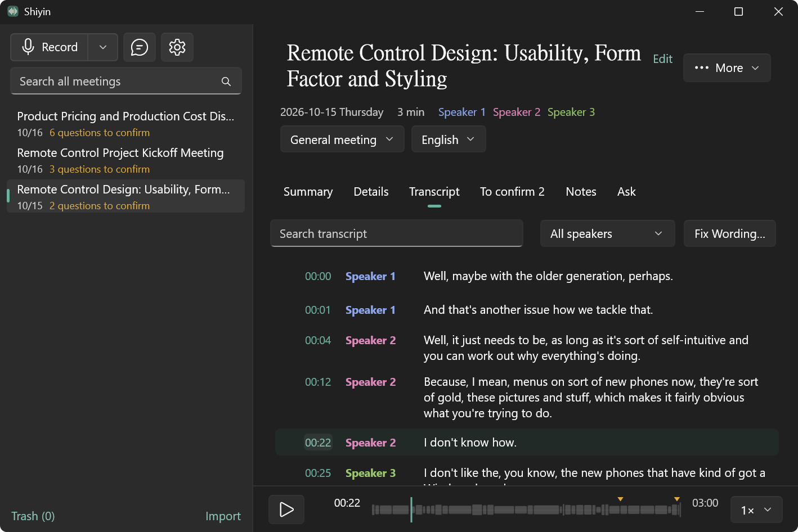Jump to timestamp 00:04
798x532 pixels.
(x=318, y=340)
